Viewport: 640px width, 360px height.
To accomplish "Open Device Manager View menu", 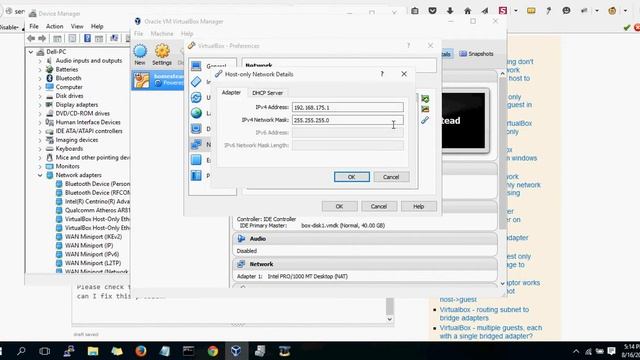I will coord(77,26).
